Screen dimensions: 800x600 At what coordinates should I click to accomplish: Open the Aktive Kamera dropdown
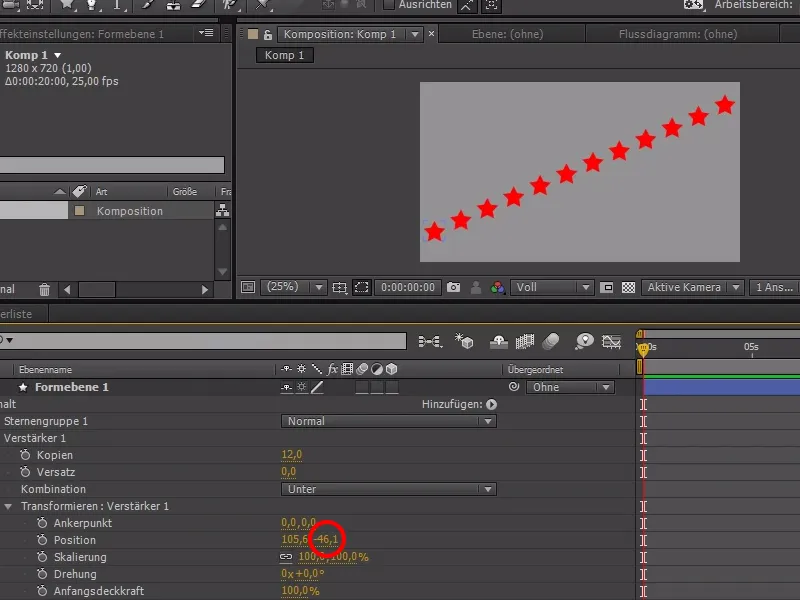[x=692, y=287]
